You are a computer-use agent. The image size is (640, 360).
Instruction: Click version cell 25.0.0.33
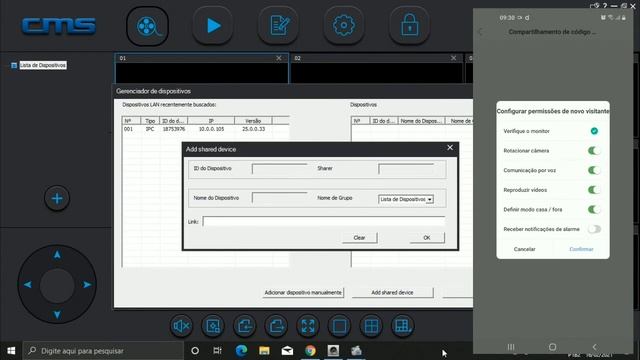tap(253, 129)
